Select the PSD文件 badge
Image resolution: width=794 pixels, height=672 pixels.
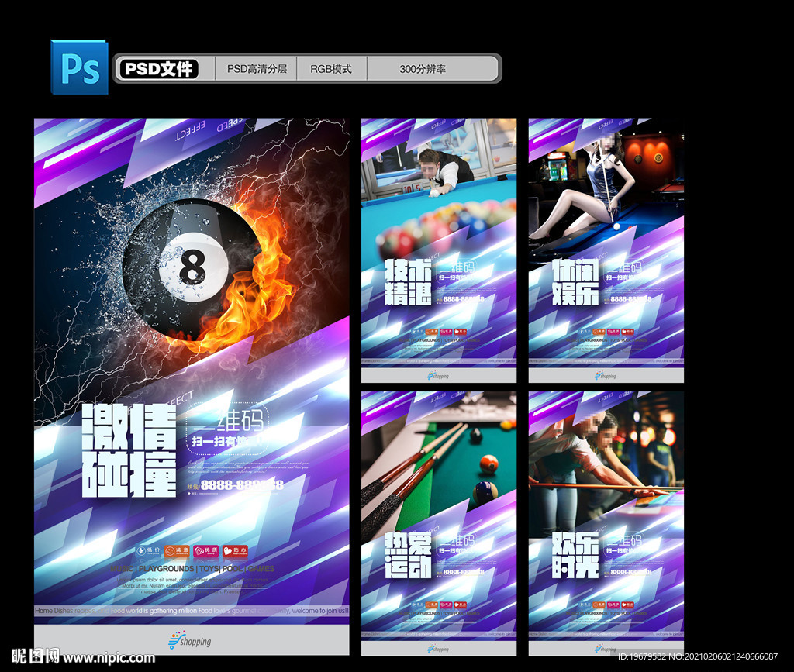click(x=157, y=69)
